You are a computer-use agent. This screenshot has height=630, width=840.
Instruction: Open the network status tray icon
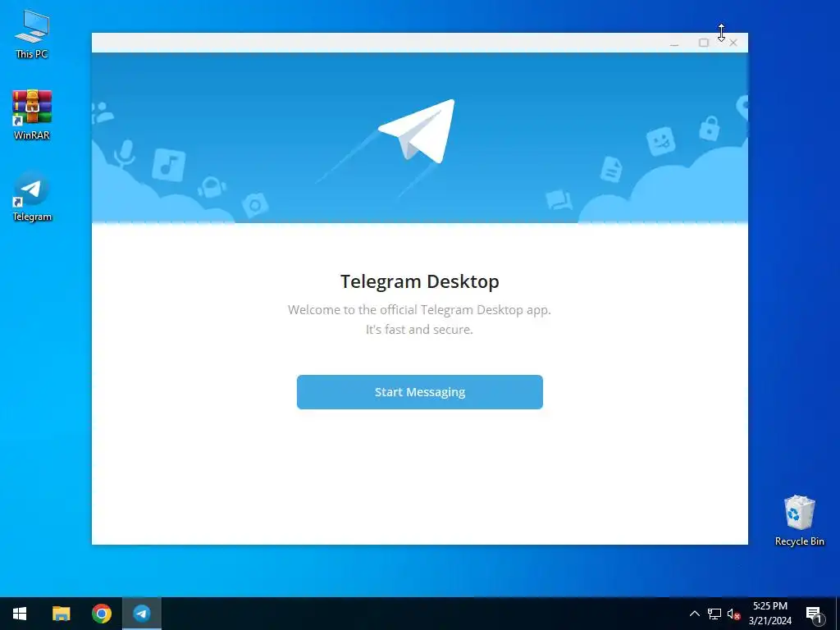[x=714, y=614]
